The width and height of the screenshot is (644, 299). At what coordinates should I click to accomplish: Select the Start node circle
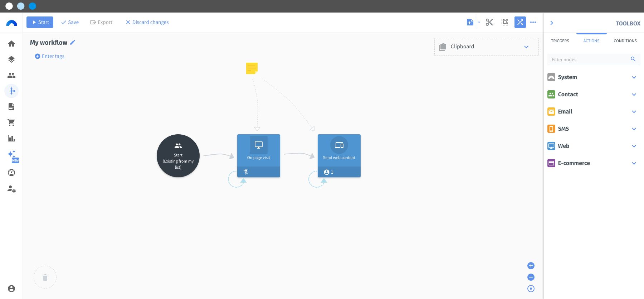178,156
